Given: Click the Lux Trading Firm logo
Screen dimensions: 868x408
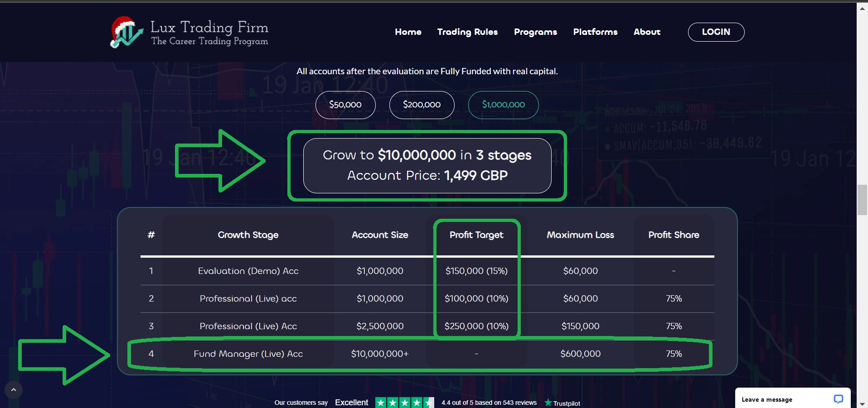Looking at the screenshot, I should coord(189,32).
